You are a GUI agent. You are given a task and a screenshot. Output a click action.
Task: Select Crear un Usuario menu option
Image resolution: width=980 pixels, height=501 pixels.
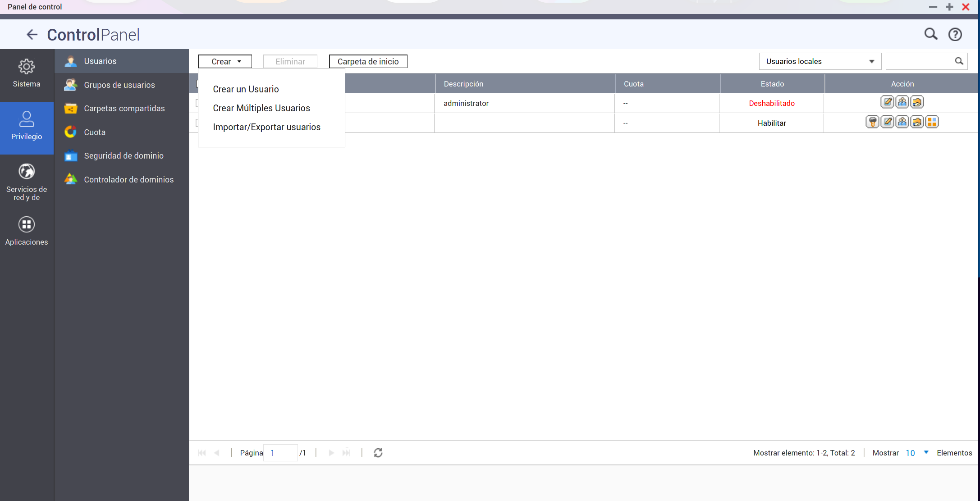(246, 89)
